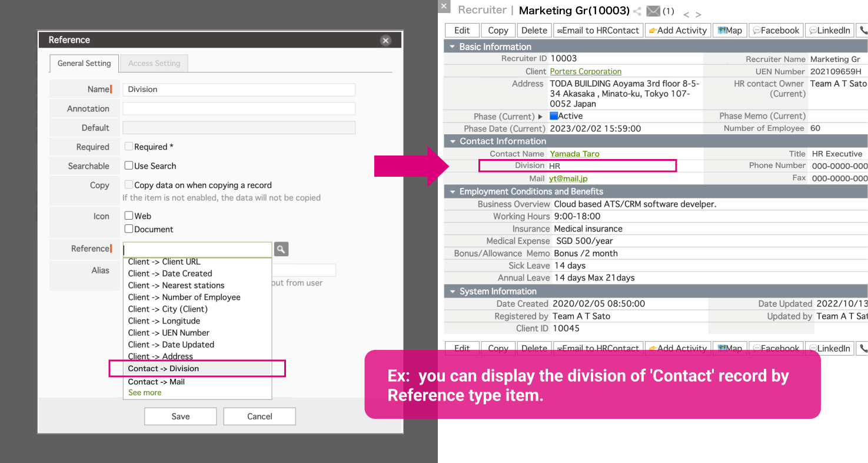Close the Reference dialog with X icon

pos(385,40)
